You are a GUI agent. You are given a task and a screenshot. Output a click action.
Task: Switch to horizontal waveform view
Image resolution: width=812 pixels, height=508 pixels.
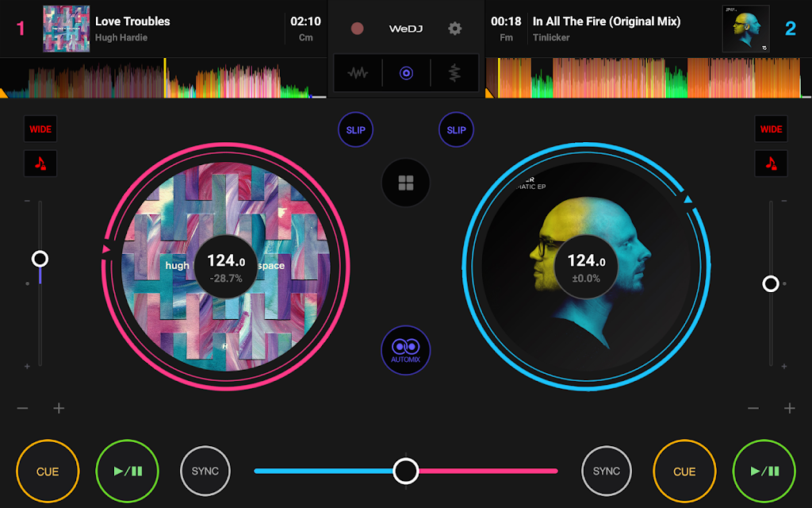pos(358,74)
